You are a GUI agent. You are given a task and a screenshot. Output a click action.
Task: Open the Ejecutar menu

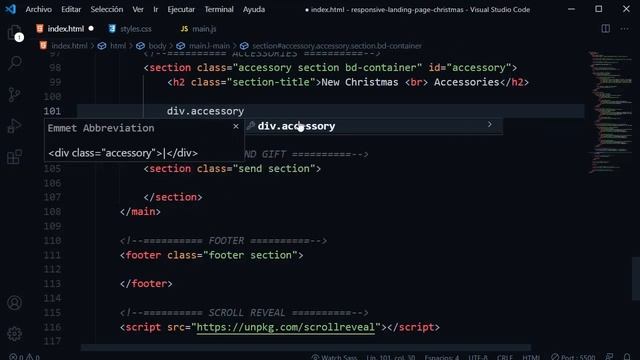pyautogui.click(x=181, y=9)
